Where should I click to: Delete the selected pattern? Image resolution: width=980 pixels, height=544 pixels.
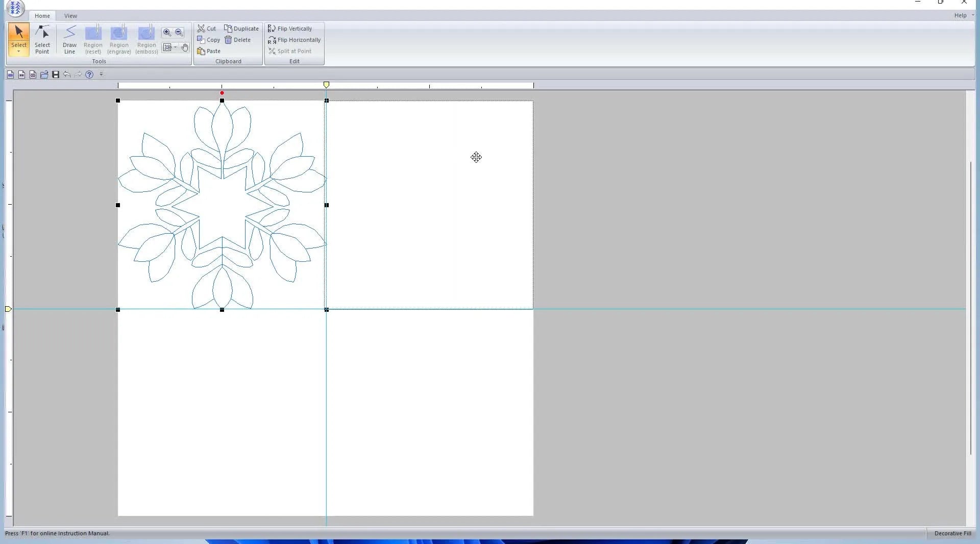click(238, 40)
